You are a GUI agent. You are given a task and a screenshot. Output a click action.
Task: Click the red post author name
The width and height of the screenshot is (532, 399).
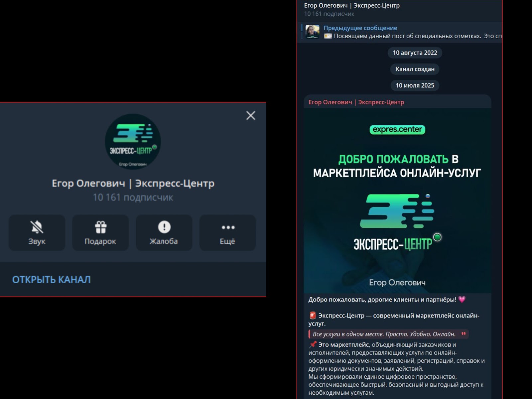356,102
